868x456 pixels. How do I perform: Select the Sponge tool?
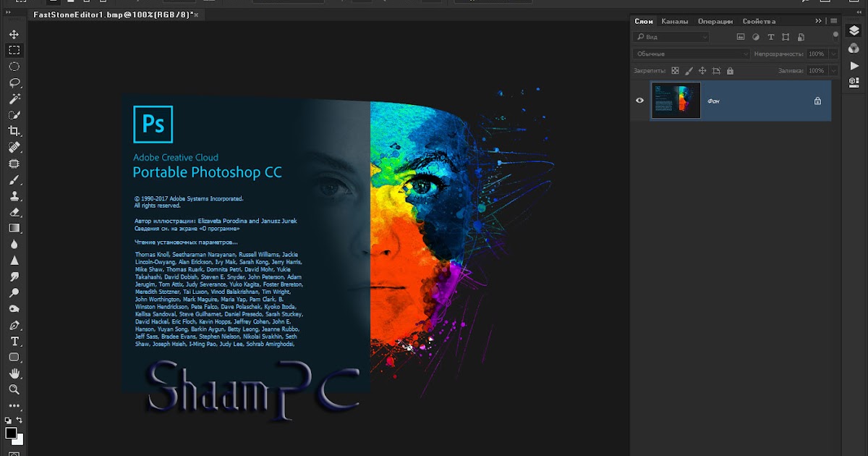coord(14,309)
